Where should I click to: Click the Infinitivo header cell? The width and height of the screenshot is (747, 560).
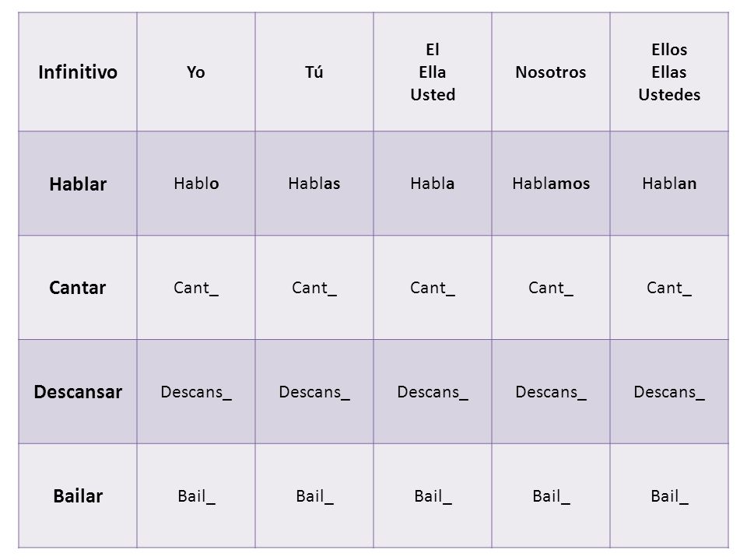tap(78, 72)
